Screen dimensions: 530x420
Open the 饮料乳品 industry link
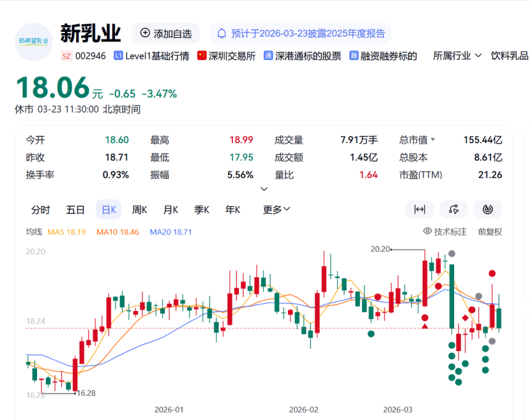point(509,56)
